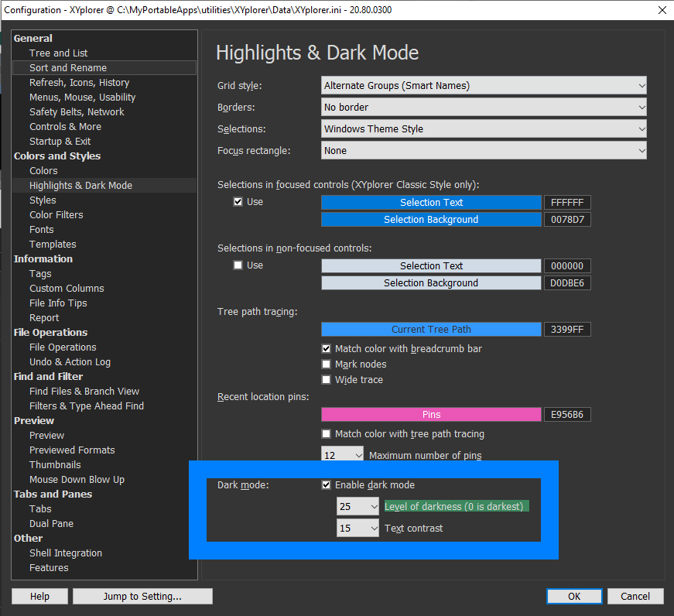Pick a new color for Pins
The height and width of the screenshot is (616, 674).
pos(431,414)
